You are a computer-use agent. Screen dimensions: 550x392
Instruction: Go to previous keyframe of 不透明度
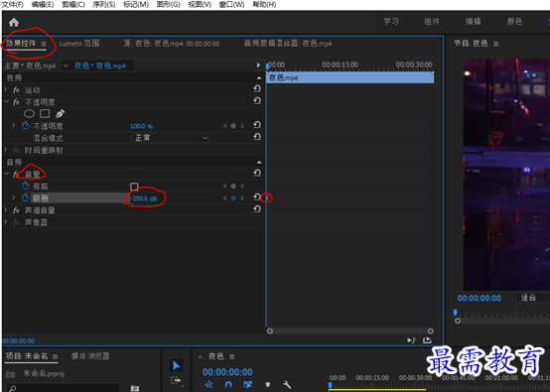(x=224, y=126)
